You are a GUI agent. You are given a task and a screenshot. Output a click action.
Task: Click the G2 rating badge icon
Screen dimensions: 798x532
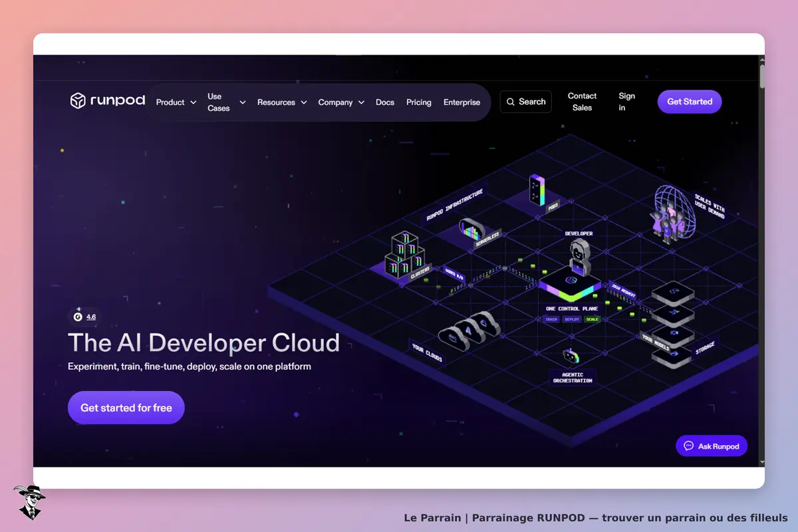[77, 317]
